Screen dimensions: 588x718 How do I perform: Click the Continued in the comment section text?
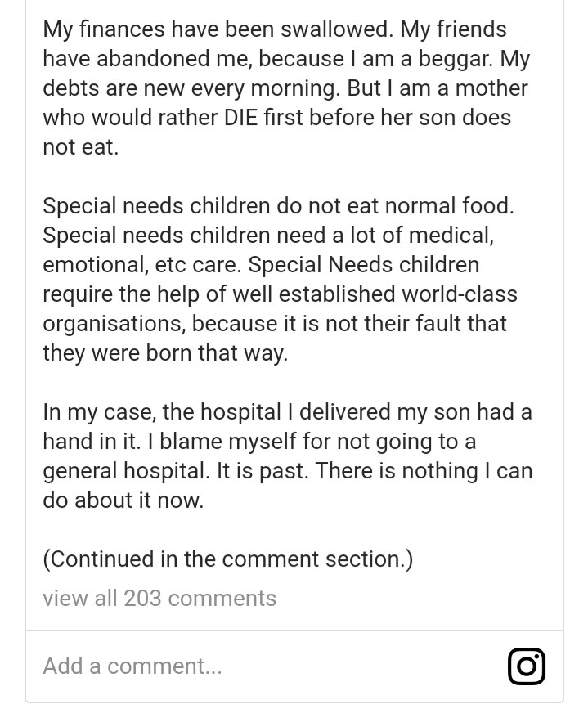227,559
